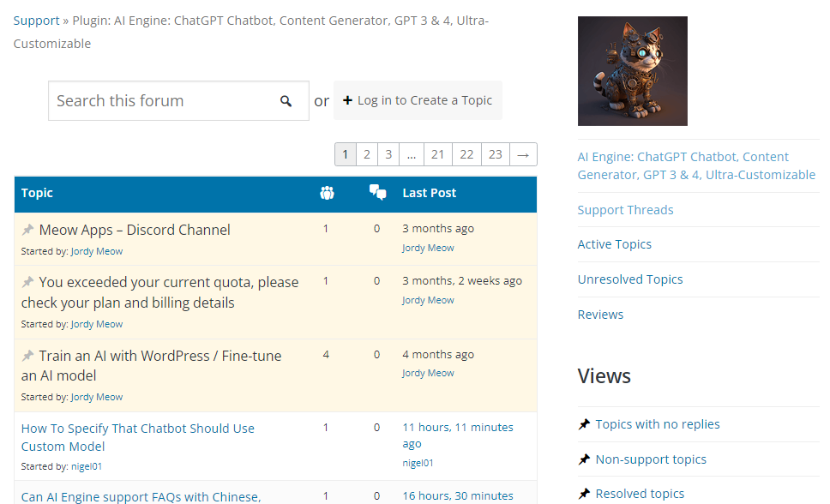The height and width of the screenshot is (504, 830).
Task: Open Jordy Meow starter link under Train an AI topic
Action: tap(97, 397)
